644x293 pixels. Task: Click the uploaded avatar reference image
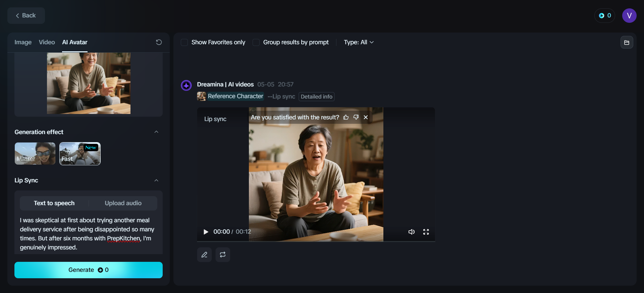[89, 83]
